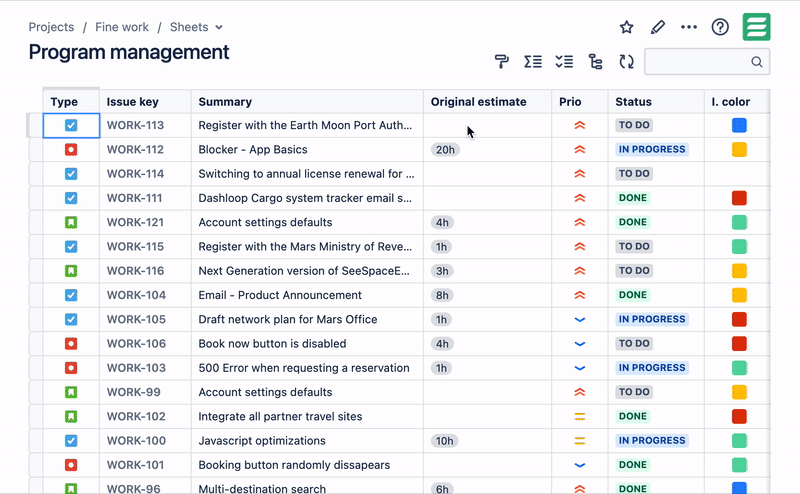Viewport: 800px width, 494px height.
Task: Click the search magnifier icon
Action: [757, 62]
